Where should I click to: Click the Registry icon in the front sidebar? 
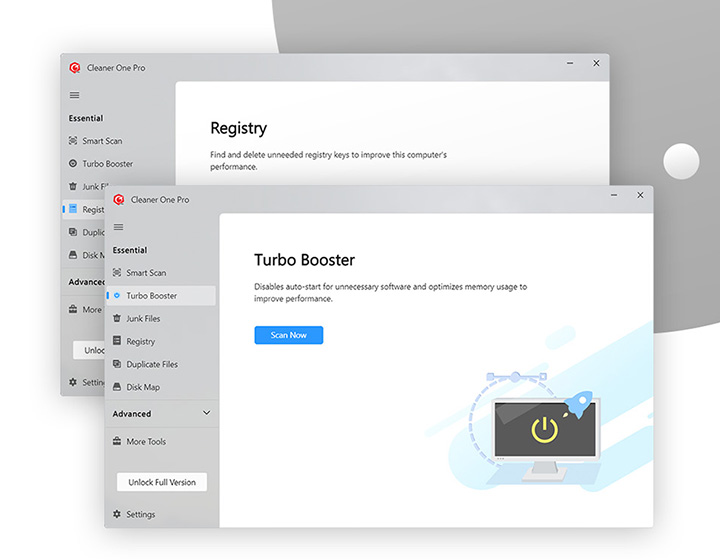pos(117,342)
